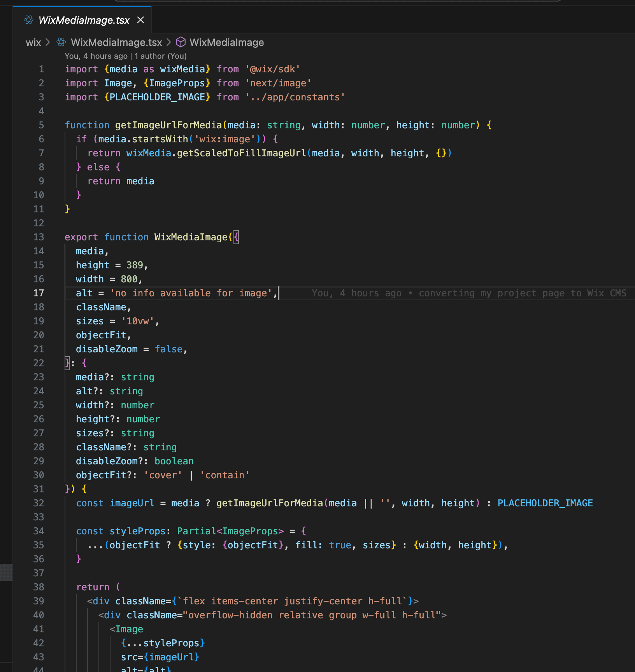
Task: Close the WixMediaImage.tsx tab
Action: coord(140,20)
